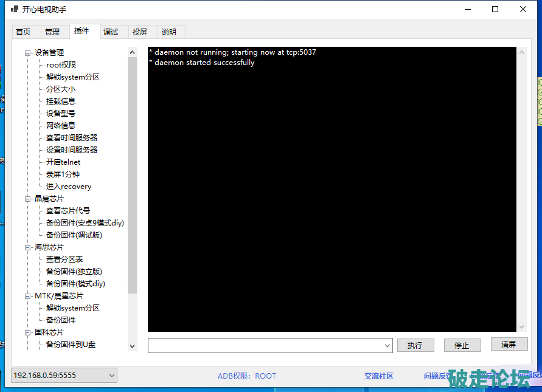Open the 投屏 tab
542x392 pixels.
(140, 32)
